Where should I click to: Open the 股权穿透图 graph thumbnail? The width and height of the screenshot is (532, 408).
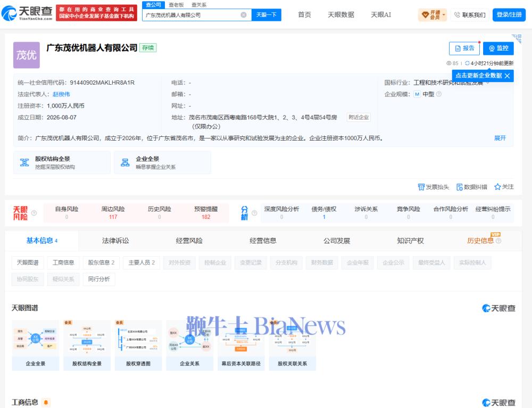click(138, 345)
